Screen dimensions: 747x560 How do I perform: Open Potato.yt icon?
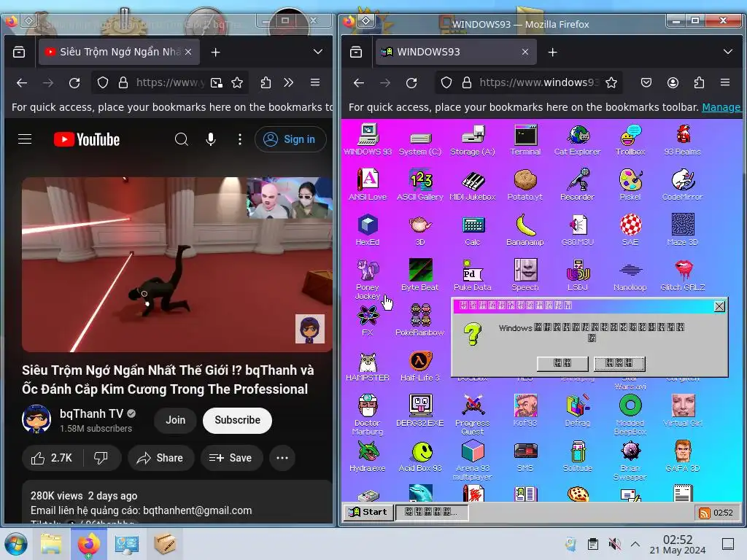pyautogui.click(x=525, y=184)
